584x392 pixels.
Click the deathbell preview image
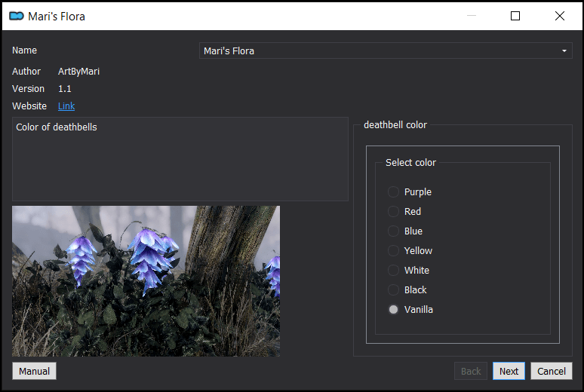coord(146,281)
